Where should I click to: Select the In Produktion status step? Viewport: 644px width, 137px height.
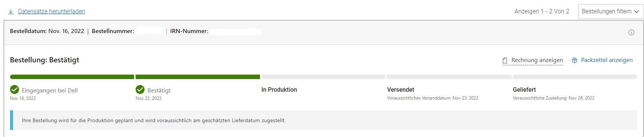tap(279, 90)
